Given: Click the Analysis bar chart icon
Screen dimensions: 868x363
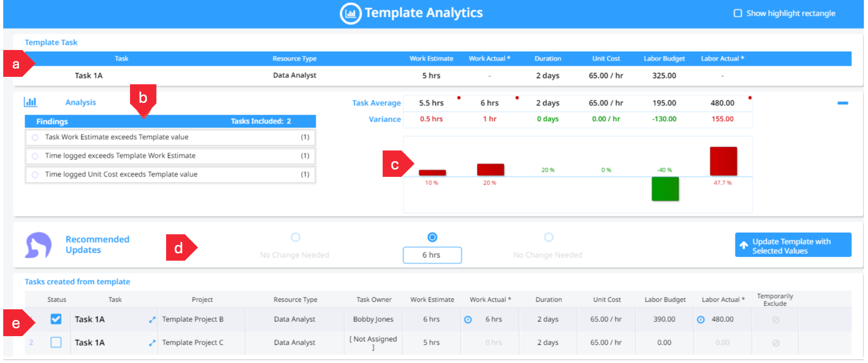Looking at the screenshot, I should (x=31, y=102).
